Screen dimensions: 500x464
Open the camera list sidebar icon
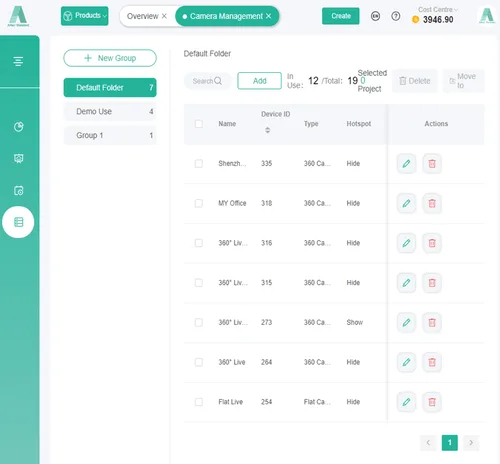[x=18, y=222]
